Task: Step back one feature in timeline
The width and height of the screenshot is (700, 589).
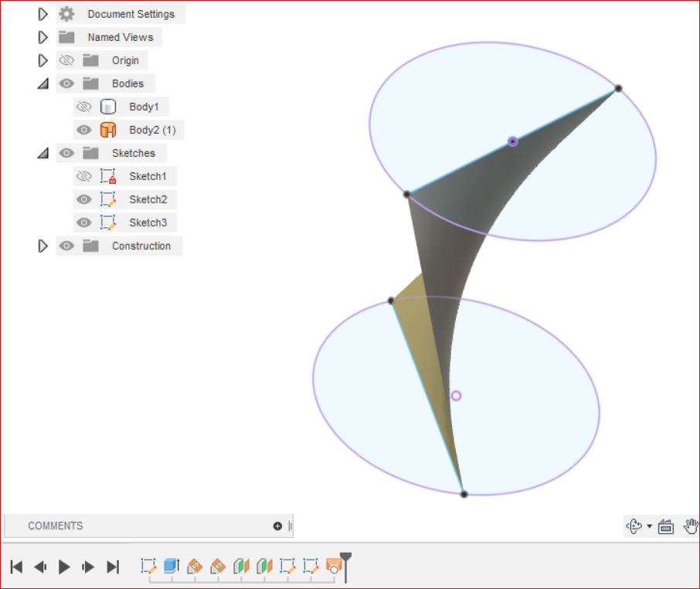Action: 41,567
